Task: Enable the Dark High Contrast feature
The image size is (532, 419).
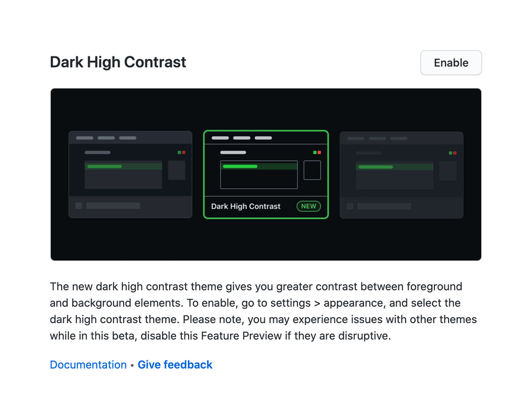Action: coord(450,63)
